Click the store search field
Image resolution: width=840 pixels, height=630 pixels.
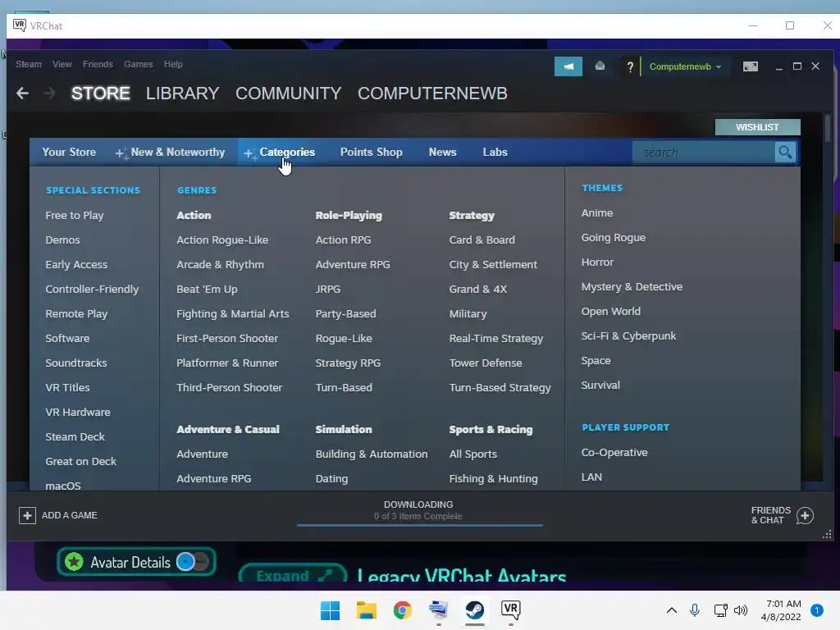(x=703, y=152)
